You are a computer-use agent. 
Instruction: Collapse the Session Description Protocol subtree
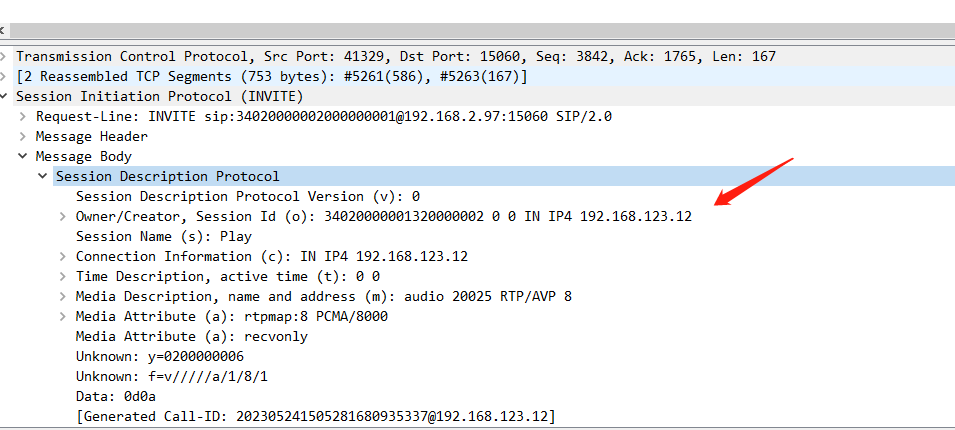tap(43, 177)
